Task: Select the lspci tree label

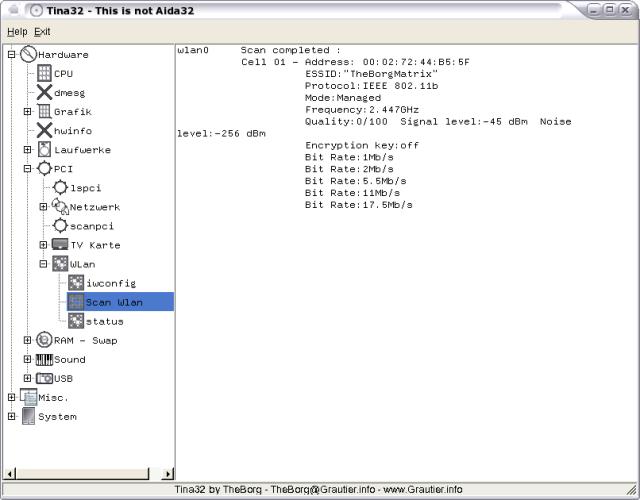Action: pyautogui.click(x=86, y=188)
